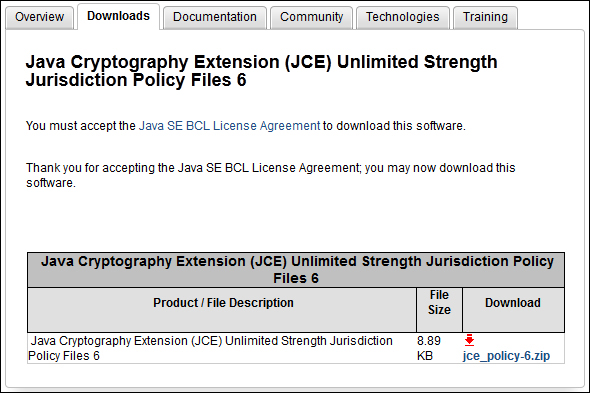Open the Java SE BCL License Agreement link
Viewport: 590px width, 393px height.
coord(229,126)
